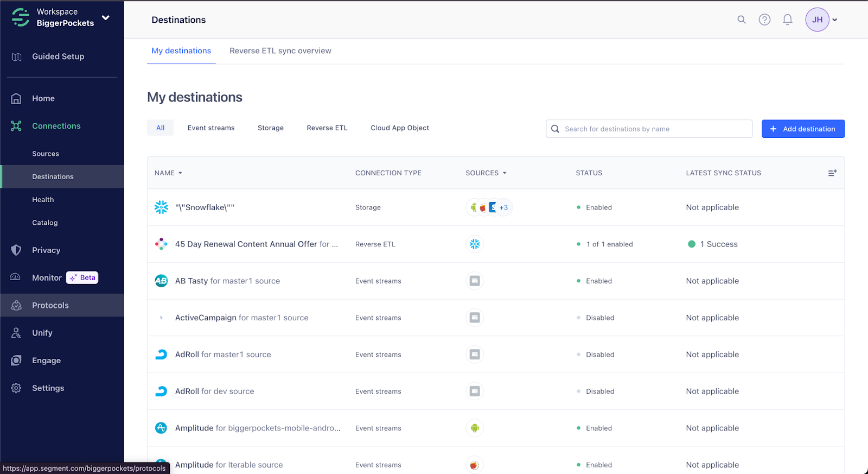Select the Storage filter
Image resolution: width=868 pixels, height=474 pixels.
270,128
